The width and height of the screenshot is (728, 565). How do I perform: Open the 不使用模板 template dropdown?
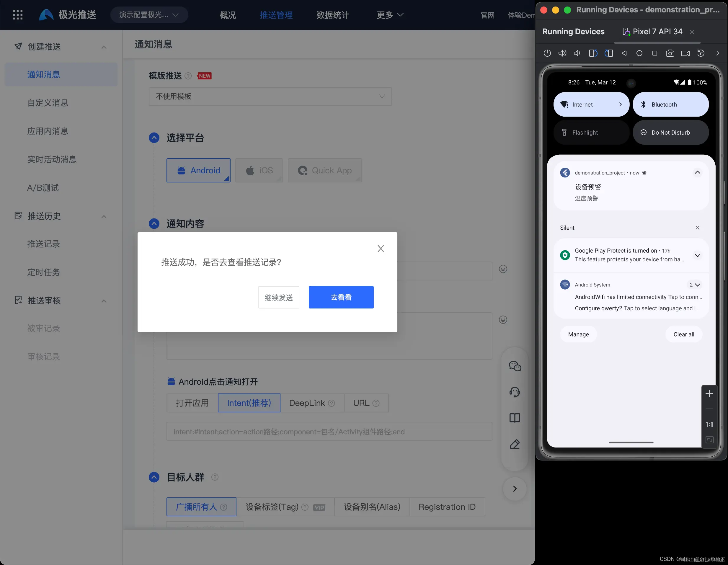[x=270, y=96]
